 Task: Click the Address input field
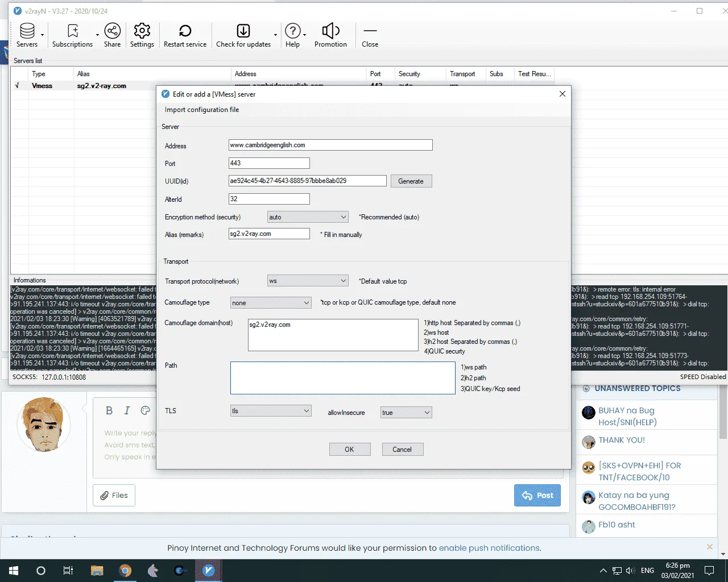click(330, 145)
